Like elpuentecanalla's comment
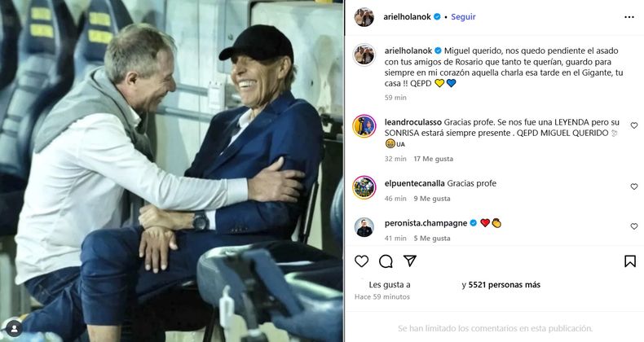The width and height of the screenshot is (644, 342). coord(634,186)
